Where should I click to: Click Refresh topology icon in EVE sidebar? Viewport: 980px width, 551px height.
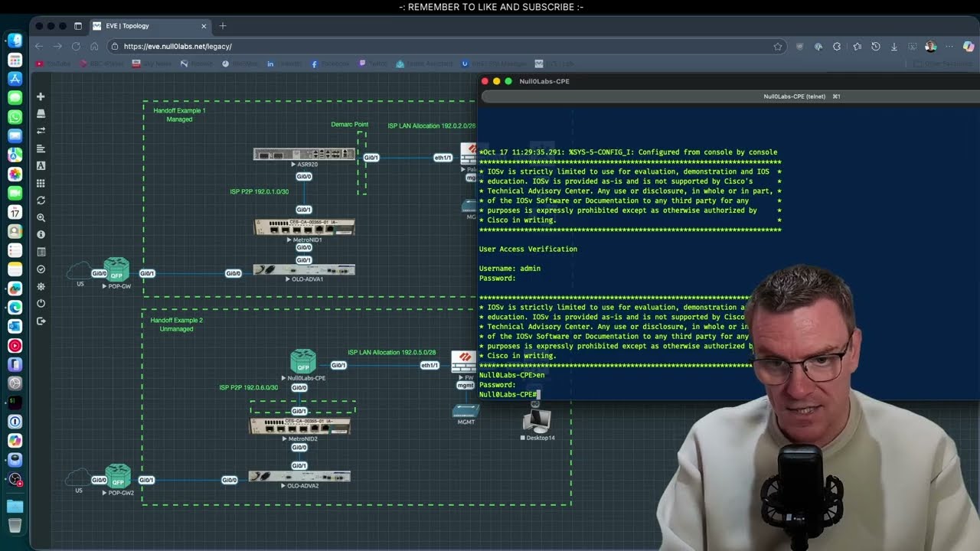(41, 201)
